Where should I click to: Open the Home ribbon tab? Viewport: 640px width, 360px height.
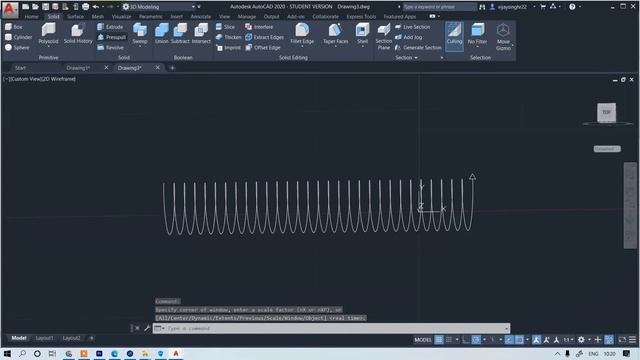pos(31,17)
